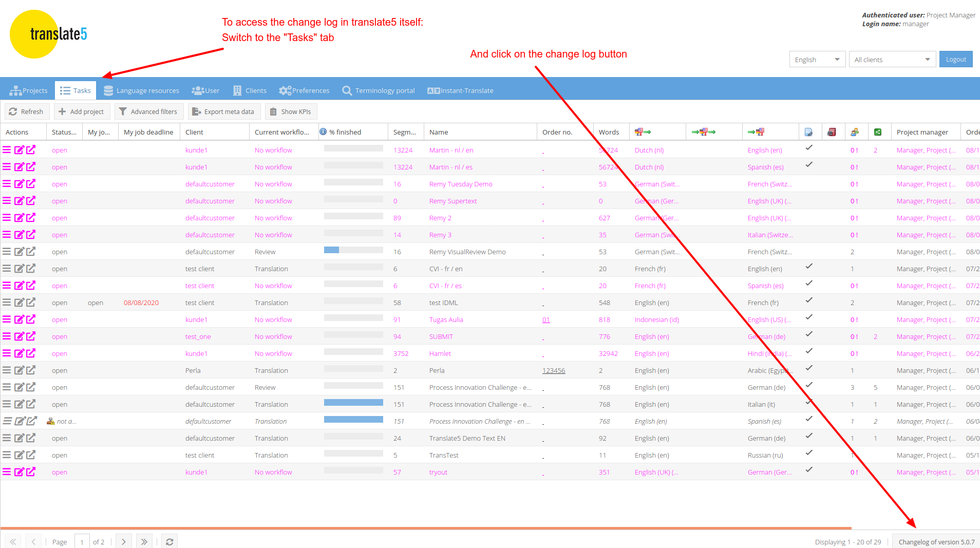
Task: Open the English language dropdown
Action: click(x=817, y=60)
